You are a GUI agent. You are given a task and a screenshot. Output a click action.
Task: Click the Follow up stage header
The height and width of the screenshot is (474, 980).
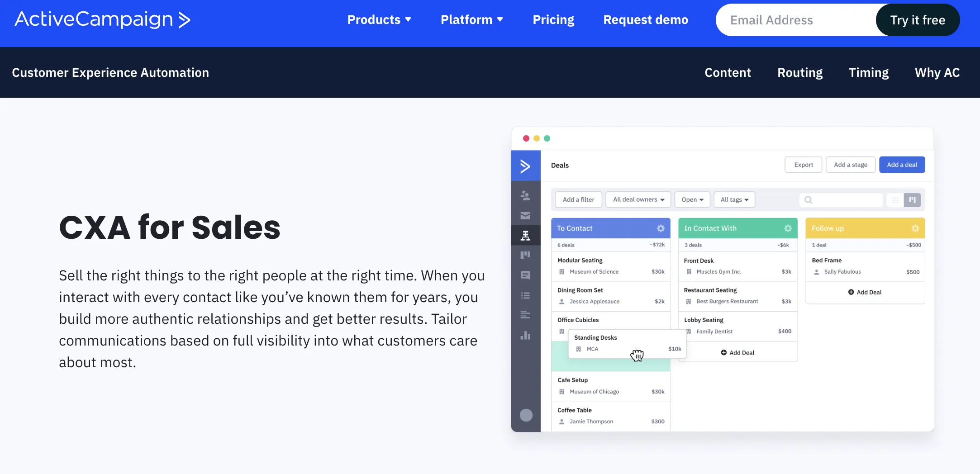tap(865, 228)
